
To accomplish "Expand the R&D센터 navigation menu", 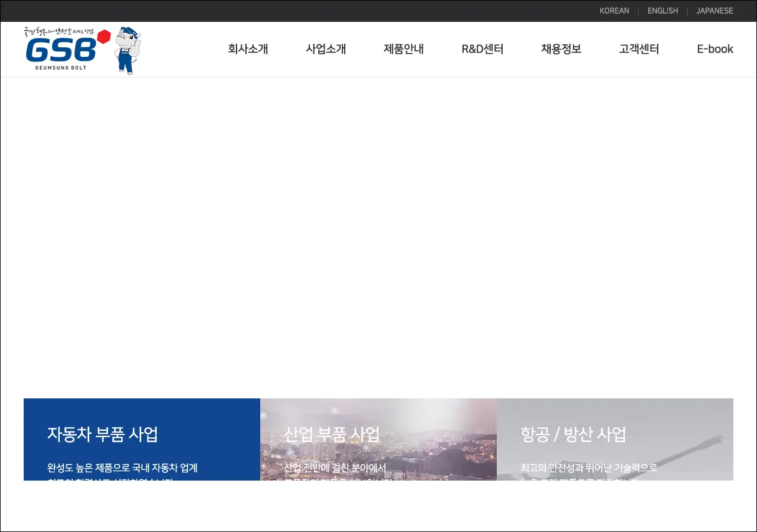I will 482,49.
